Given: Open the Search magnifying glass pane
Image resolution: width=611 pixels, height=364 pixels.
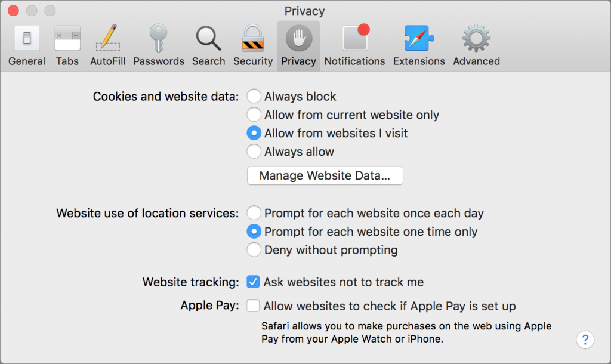Looking at the screenshot, I should (x=208, y=39).
